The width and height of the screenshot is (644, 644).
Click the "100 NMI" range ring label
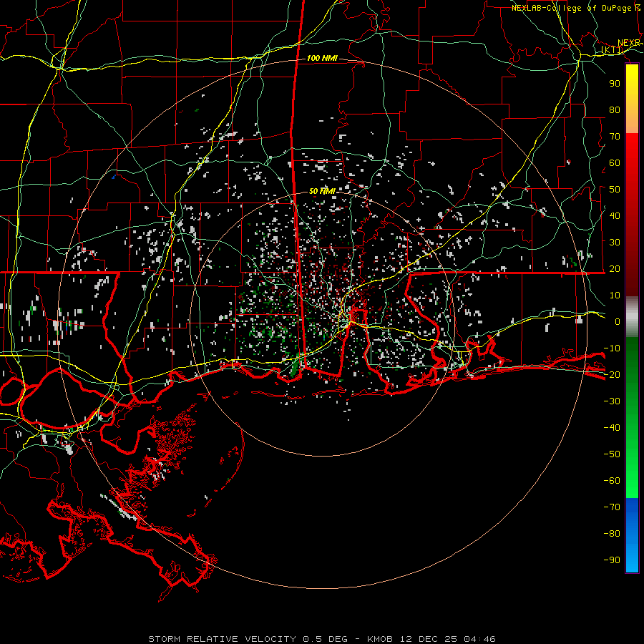(322, 59)
